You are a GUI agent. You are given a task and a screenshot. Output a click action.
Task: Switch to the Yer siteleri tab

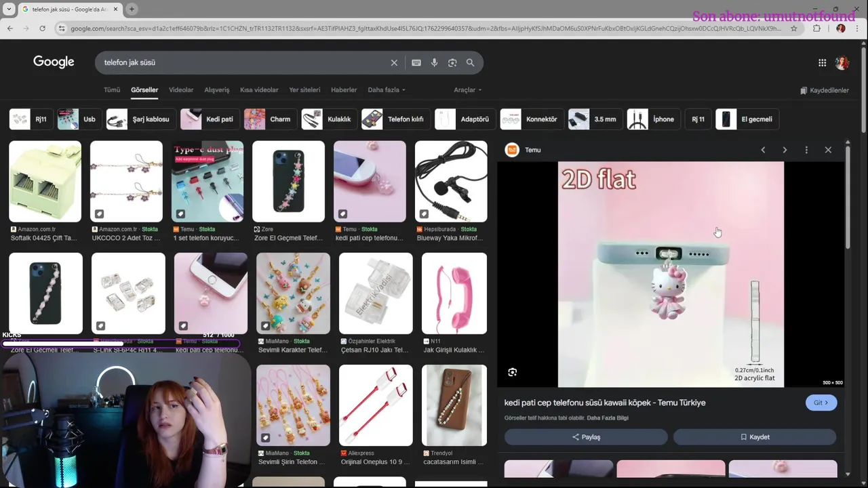click(304, 90)
